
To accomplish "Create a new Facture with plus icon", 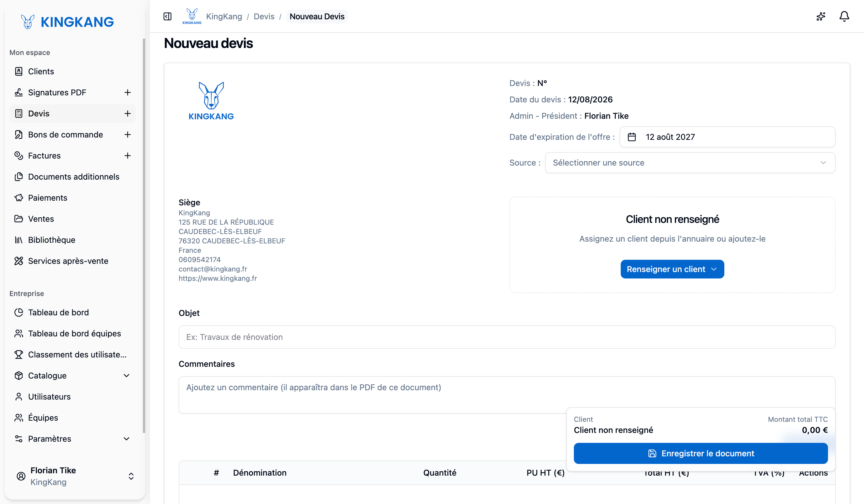I will (x=128, y=156).
